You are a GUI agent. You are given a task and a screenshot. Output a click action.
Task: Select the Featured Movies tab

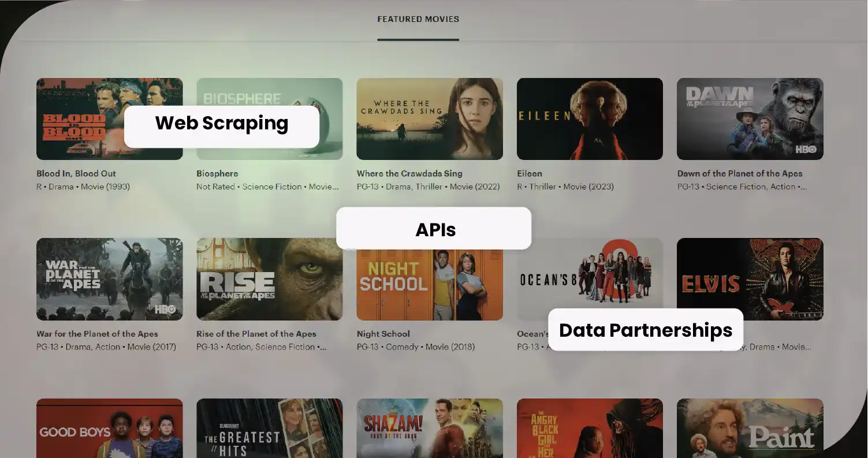tap(418, 19)
